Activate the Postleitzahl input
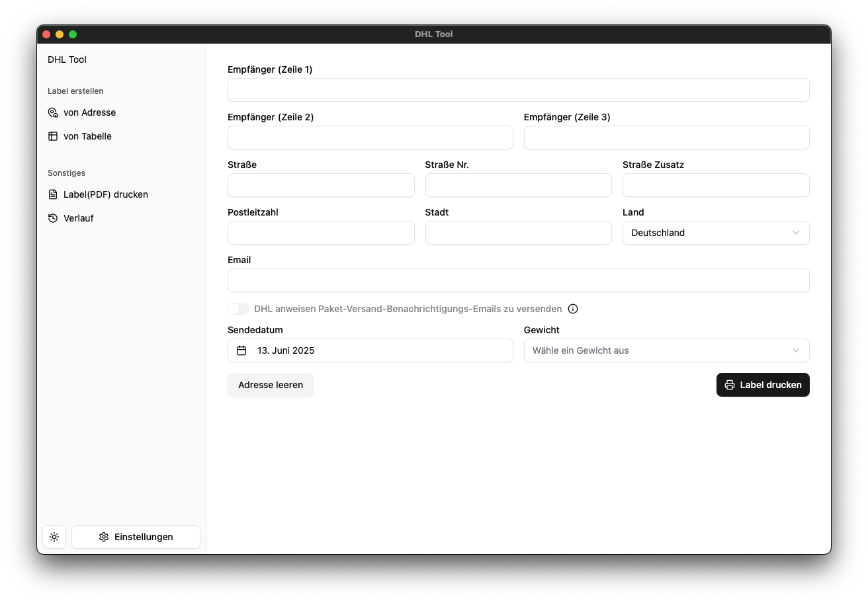The width and height of the screenshot is (868, 603). click(321, 233)
